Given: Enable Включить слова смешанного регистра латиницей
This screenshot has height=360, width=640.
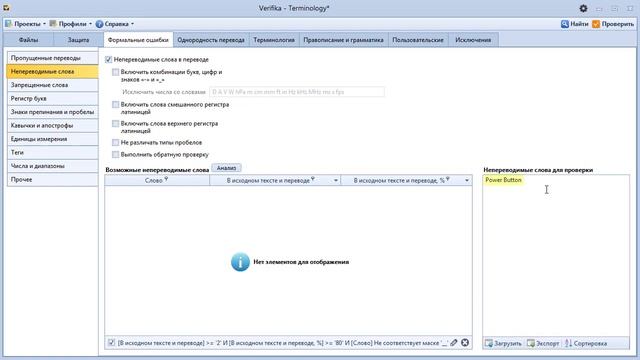Looking at the screenshot, I should click(x=116, y=105).
